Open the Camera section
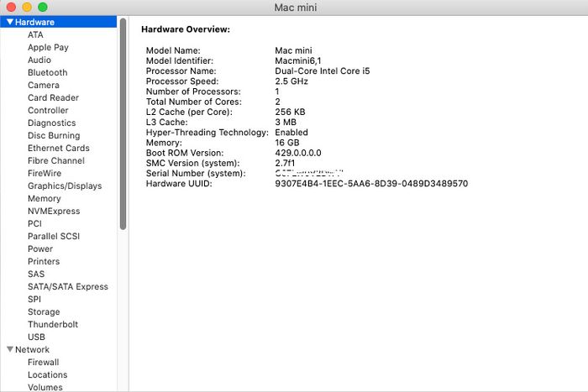The image size is (588, 392). click(44, 85)
